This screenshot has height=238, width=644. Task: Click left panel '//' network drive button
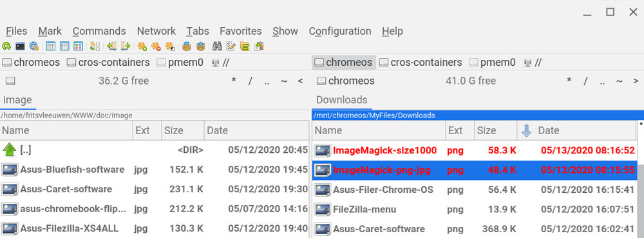[220, 63]
